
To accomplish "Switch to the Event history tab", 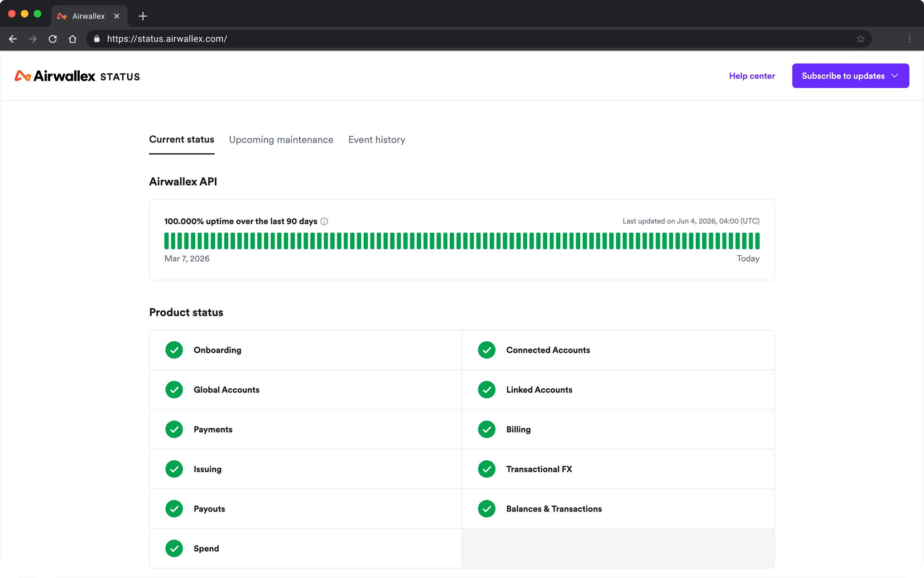I will (x=376, y=140).
